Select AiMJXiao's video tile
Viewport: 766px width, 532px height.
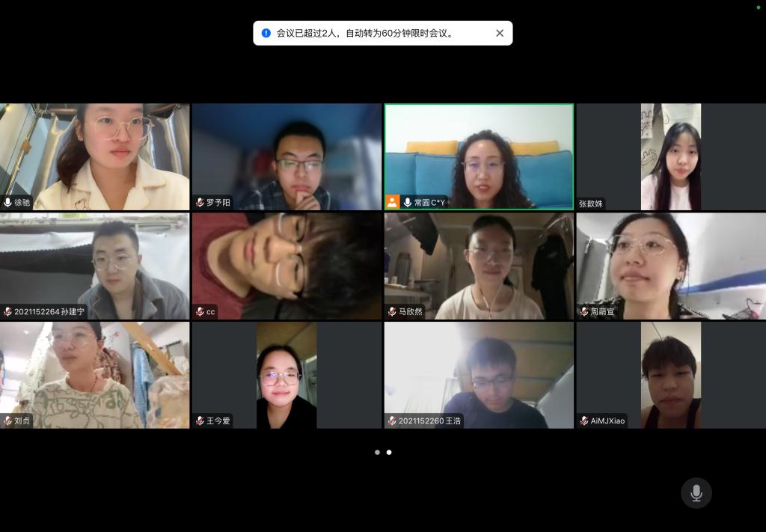(671, 375)
